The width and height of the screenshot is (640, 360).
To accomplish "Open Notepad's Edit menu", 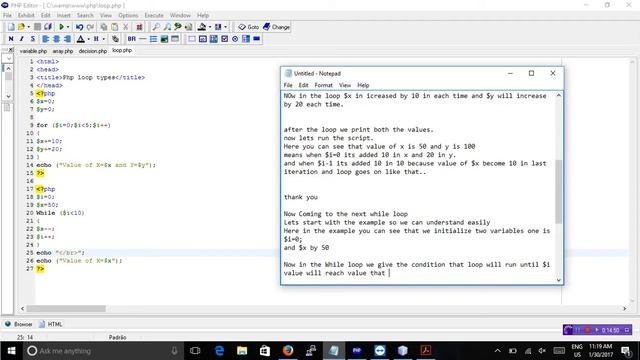I will tap(303, 85).
